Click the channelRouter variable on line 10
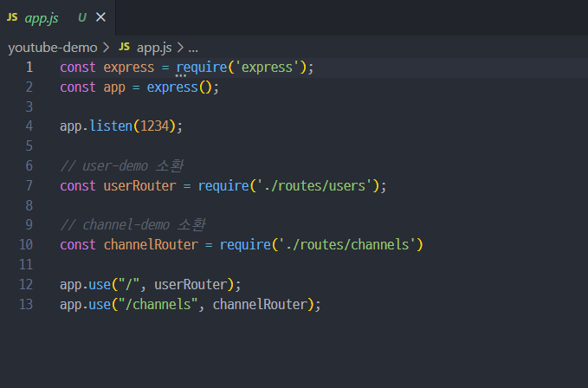The image size is (588, 388). [x=151, y=245]
